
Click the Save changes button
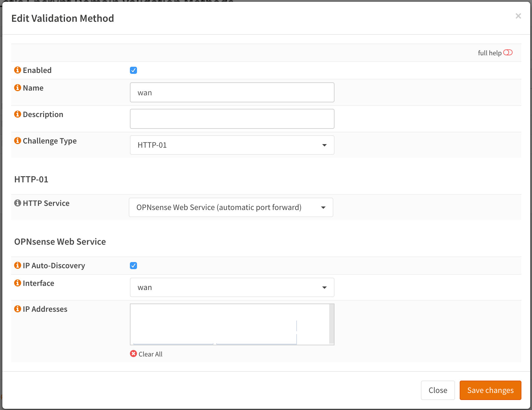pyautogui.click(x=490, y=390)
